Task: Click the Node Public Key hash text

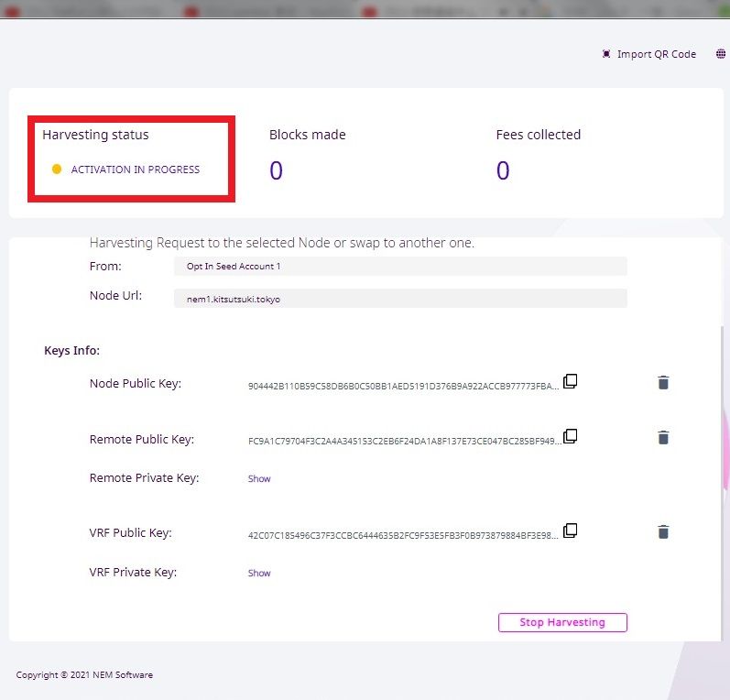Action: [402, 387]
